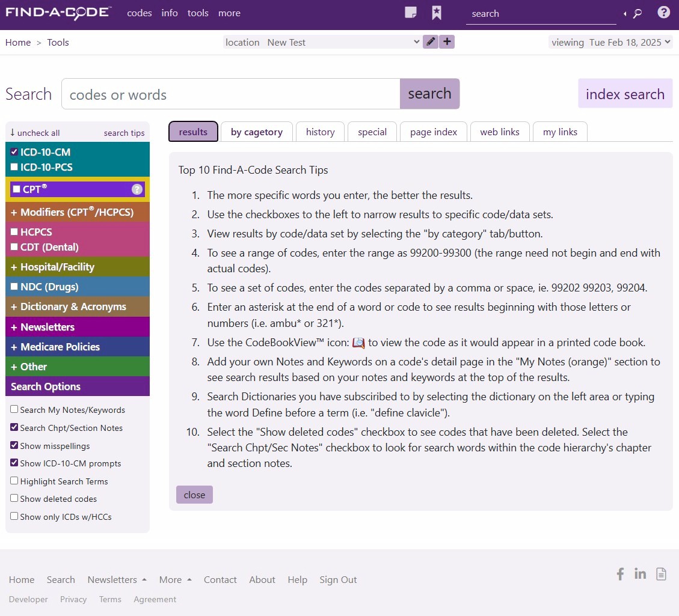
Task: Open the sticky note icon in header
Action: coord(411,13)
